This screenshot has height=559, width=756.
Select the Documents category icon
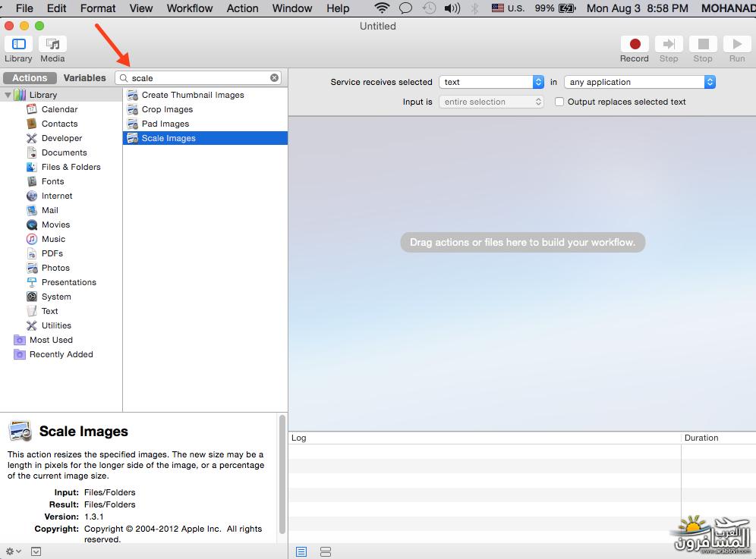click(x=32, y=152)
